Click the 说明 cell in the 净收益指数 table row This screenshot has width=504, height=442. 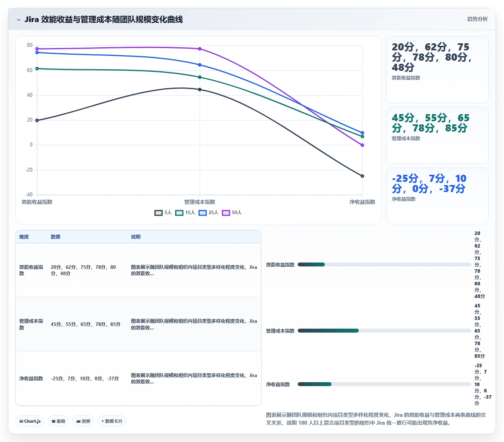(x=194, y=379)
